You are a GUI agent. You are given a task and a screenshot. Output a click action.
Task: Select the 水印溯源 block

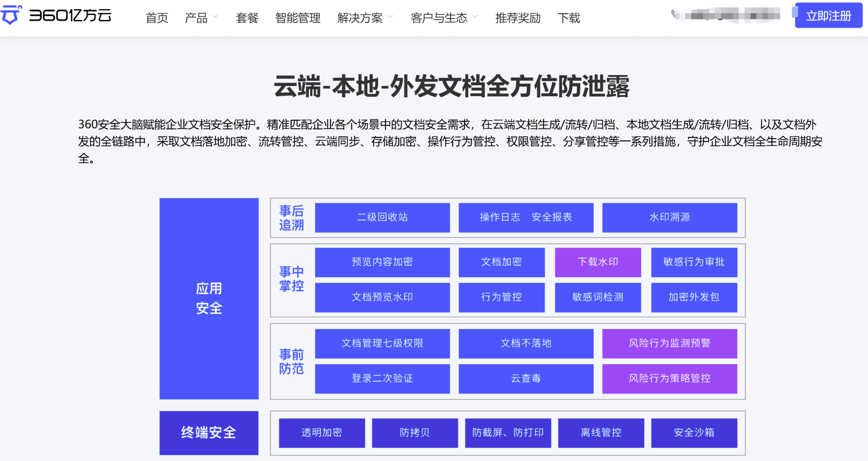[x=670, y=218]
